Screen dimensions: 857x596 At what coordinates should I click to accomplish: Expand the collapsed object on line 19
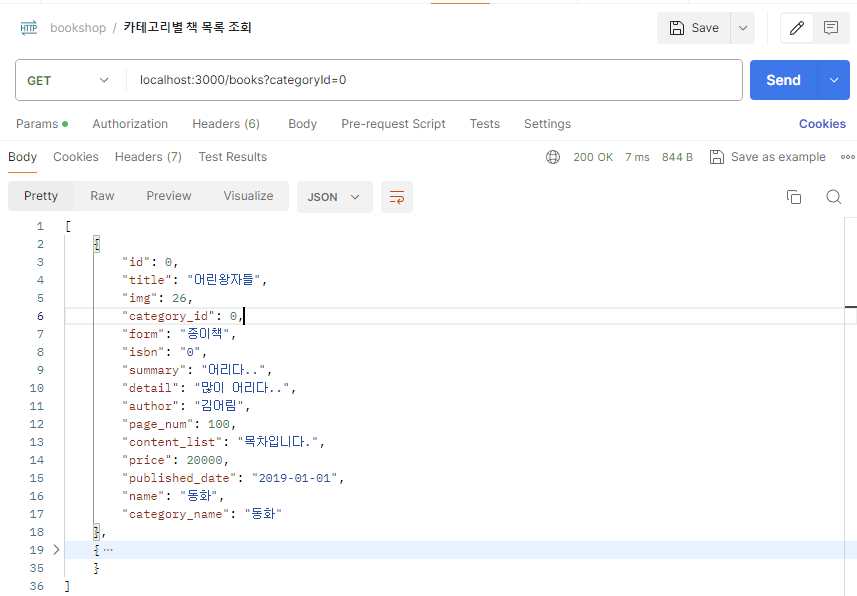pyautogui.click(x=56, y=550)
